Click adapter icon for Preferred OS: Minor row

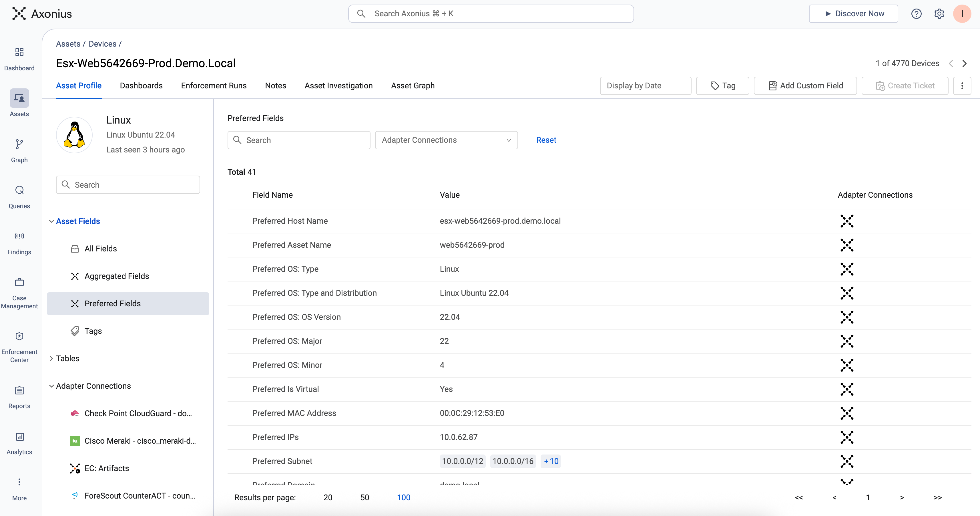pos(847,365)
